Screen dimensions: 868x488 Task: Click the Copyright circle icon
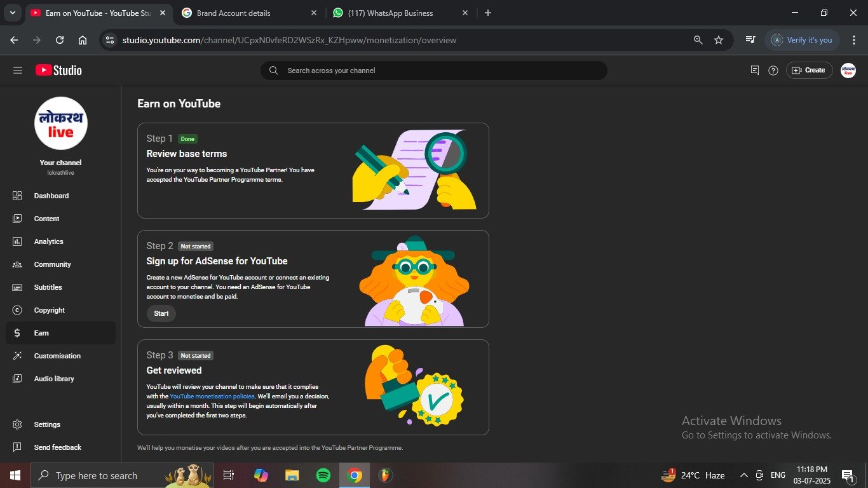click(x=17, y=310)
